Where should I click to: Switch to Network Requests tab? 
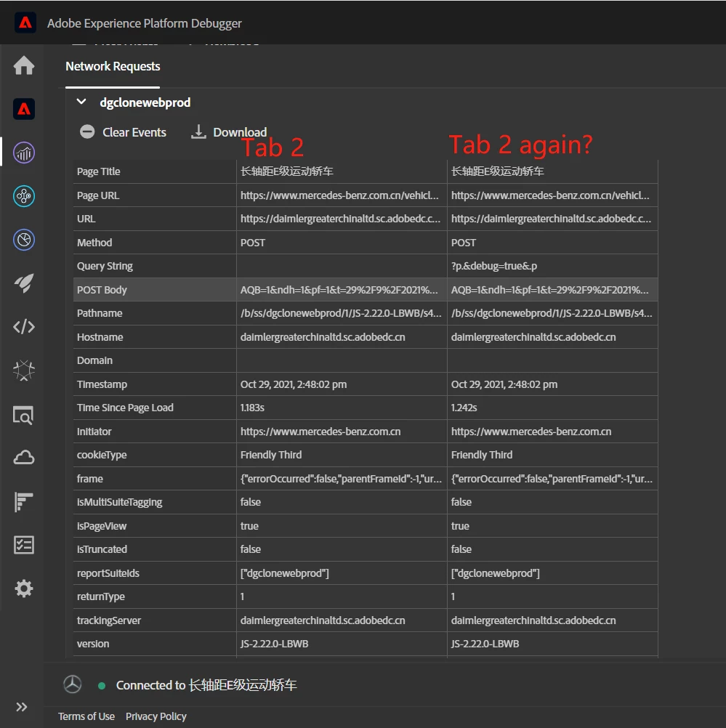(x=113, y=66)
